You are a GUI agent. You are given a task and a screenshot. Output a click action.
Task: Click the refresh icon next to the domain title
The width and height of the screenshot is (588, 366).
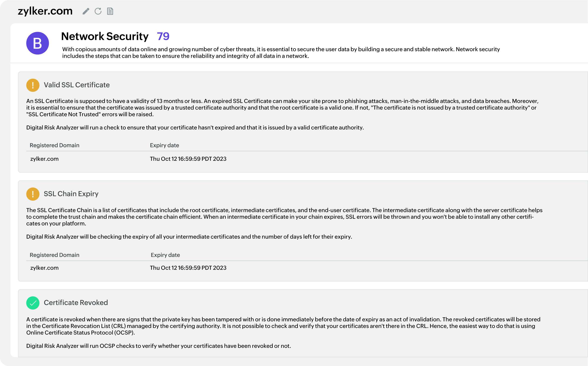pos(98,11)
